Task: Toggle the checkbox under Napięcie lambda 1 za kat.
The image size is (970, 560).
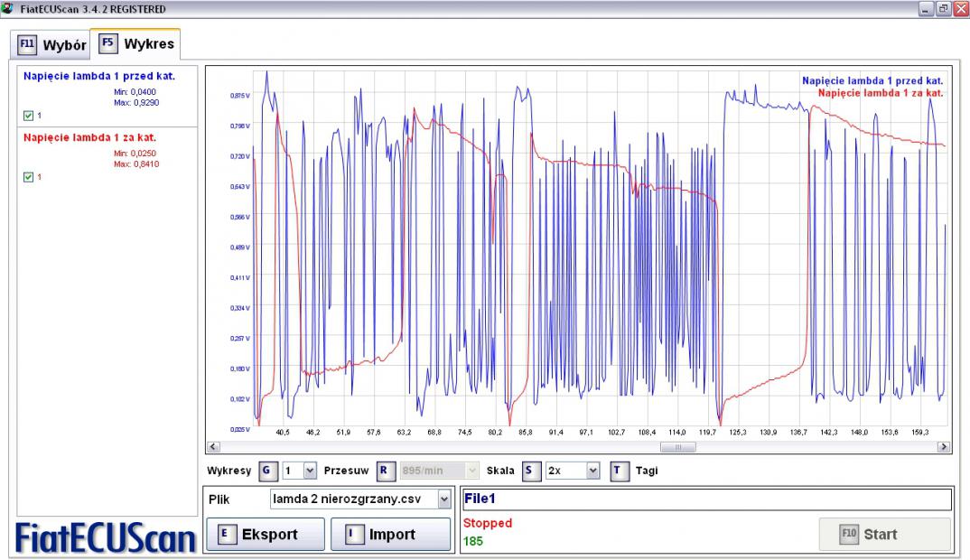Action: [x=27, y=177]
